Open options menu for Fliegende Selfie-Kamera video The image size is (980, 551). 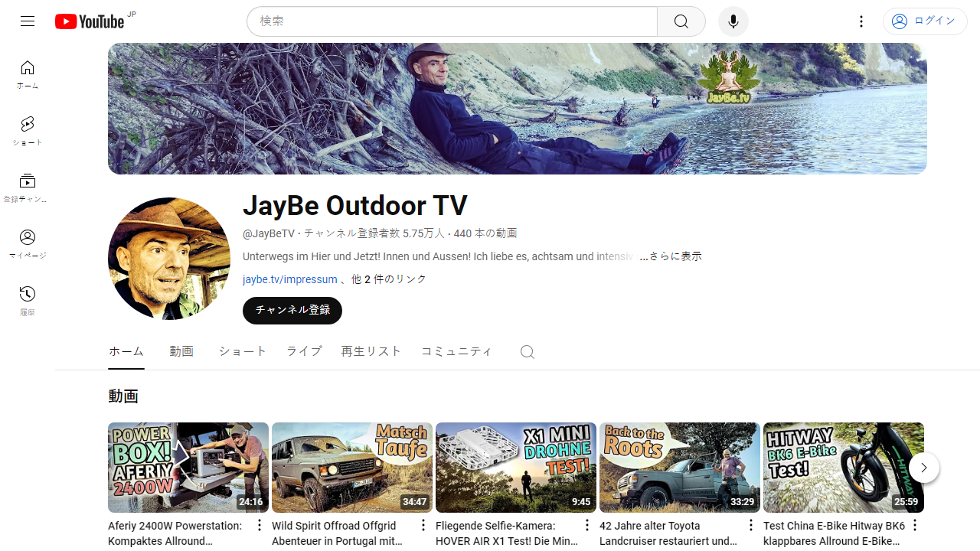(587, 525)
